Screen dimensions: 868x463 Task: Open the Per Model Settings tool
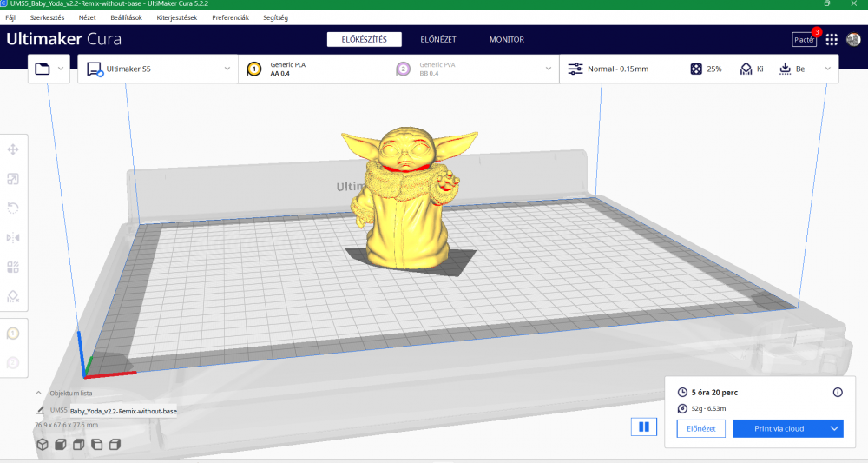point(13,267)
